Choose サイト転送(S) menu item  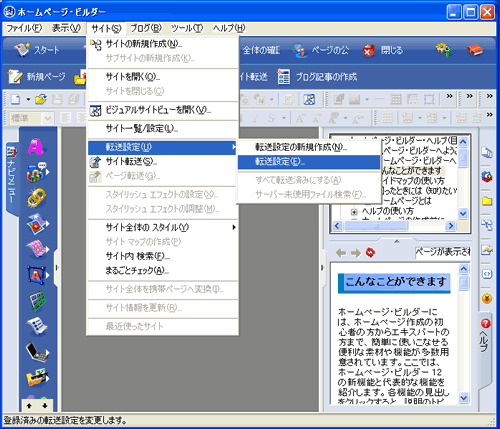coord(163,162)
